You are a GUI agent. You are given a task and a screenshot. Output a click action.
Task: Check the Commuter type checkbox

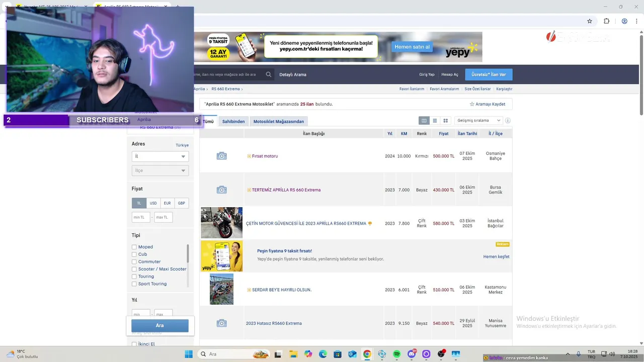click(x=134, y=261)
